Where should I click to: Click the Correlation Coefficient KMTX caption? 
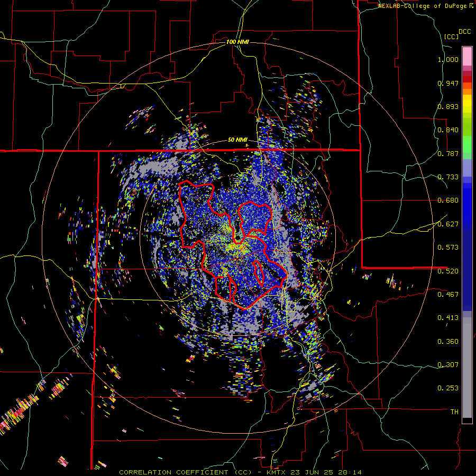(240, 472)
